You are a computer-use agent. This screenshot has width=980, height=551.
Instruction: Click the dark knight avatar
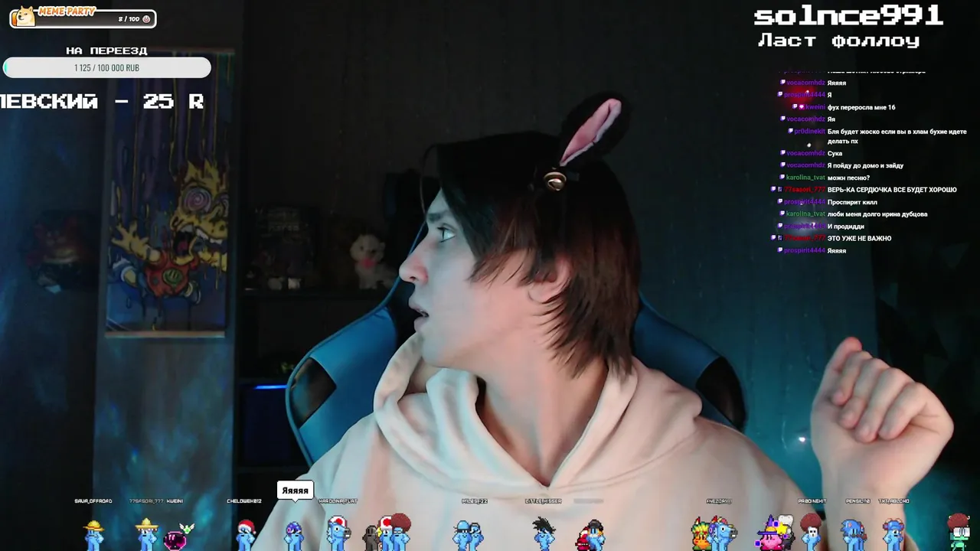(x=371, y=538)
